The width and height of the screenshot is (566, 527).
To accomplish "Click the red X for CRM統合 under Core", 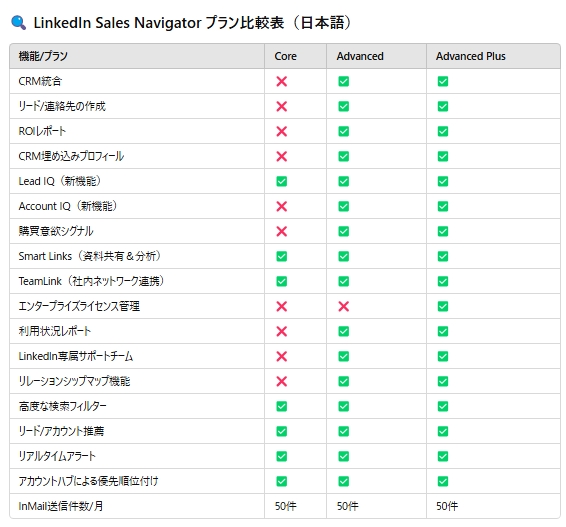I will point(282,81).
